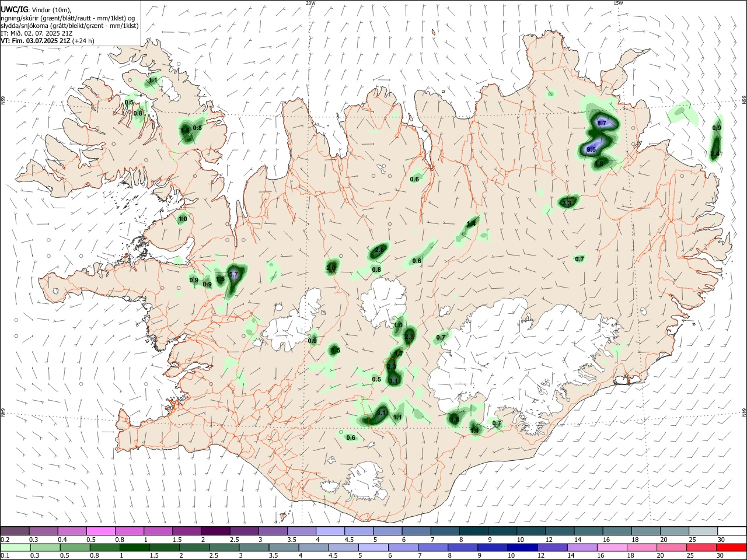Select the 4 lavender snow scale swatch
The image size is (747, 560).
coord(329,531)
